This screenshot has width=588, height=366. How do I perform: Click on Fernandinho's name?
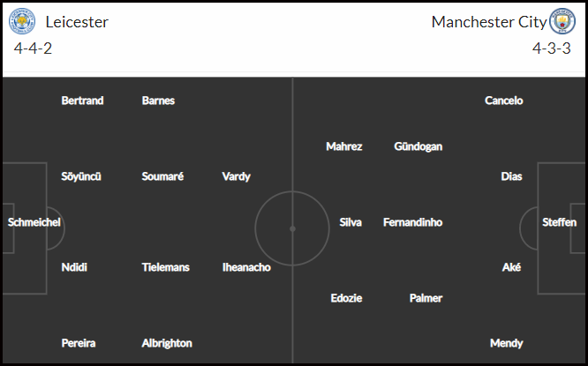413,222
